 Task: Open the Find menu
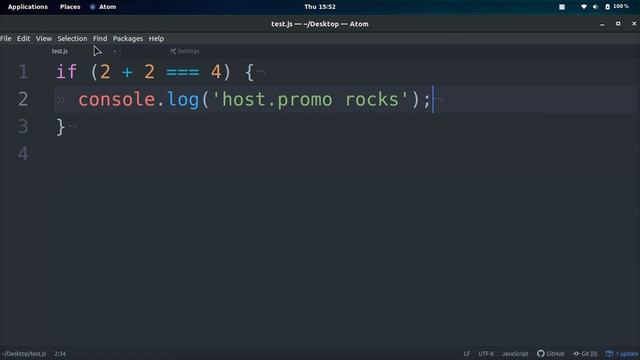(x=100, y=38)
